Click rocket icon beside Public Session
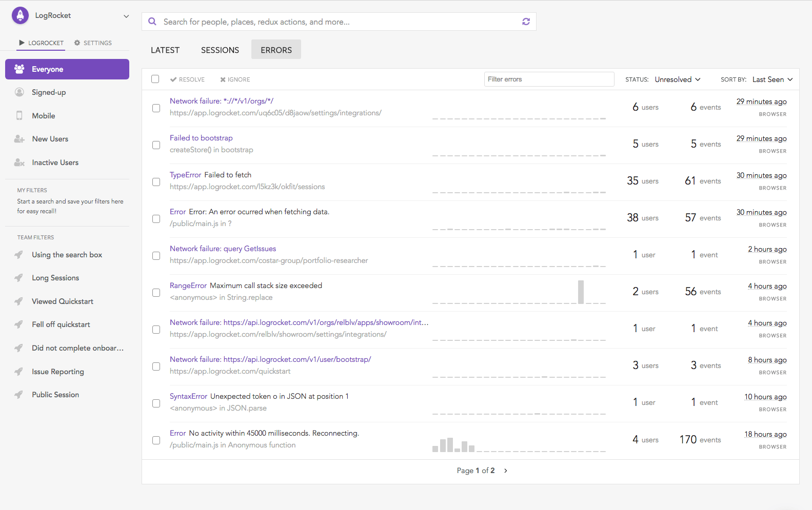The image size is (812, 510). click(x=18, y=395)
